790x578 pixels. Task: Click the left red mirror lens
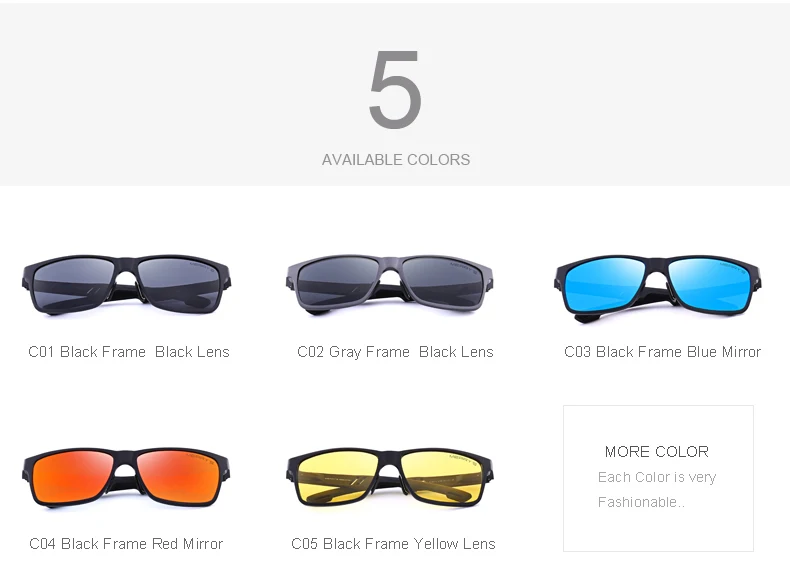click(74, 477)
